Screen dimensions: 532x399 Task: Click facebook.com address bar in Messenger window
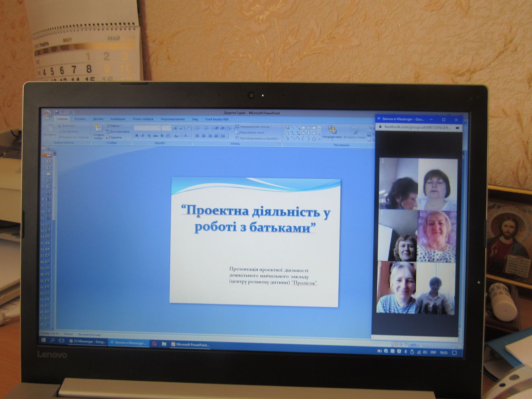click(417, 127)
